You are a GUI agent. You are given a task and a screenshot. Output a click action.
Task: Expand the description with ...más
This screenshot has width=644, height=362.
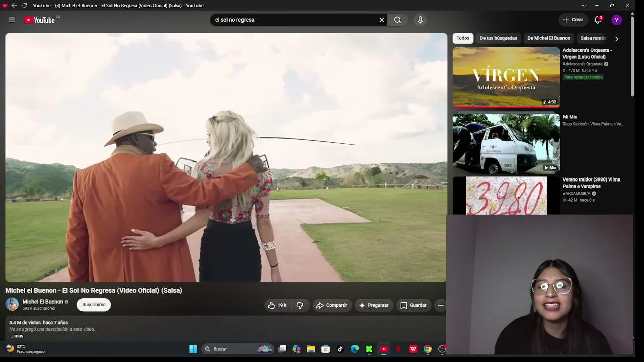pos(17,336)
